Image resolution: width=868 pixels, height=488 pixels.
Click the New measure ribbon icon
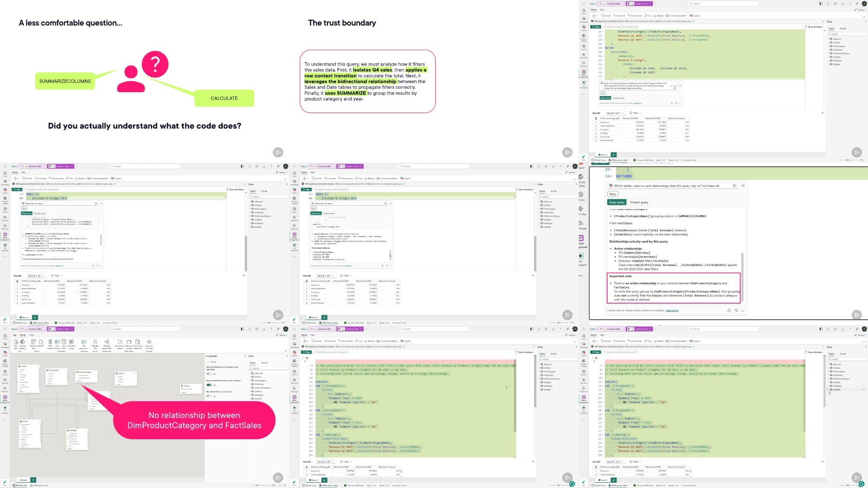(x=50, y=344)
